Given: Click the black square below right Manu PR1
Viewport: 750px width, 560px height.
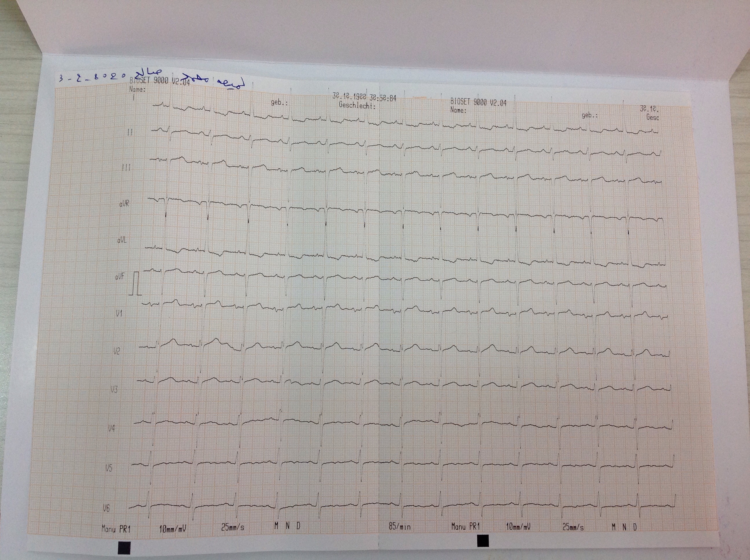Looking at the screenshot, I should coord(483,541).
